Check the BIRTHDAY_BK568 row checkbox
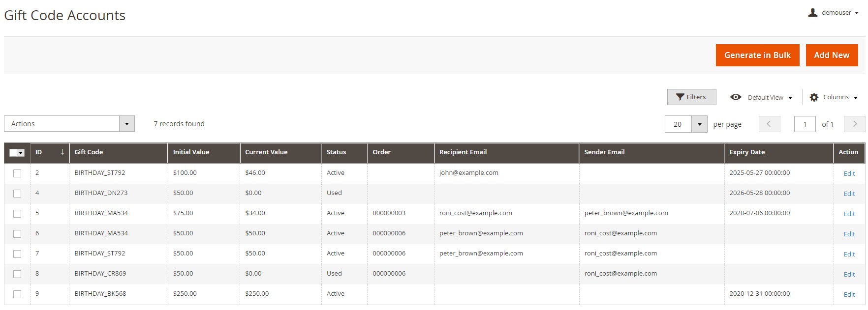The image size is (868, 310). pos(17,294)
